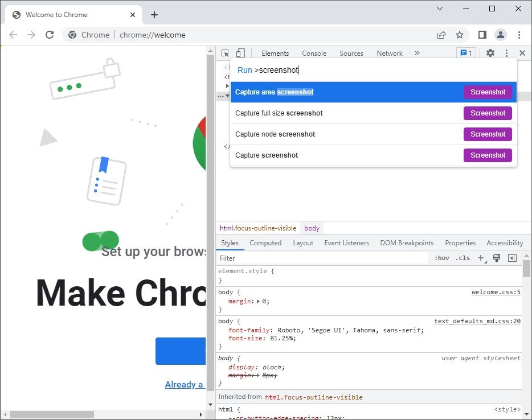The width and height of the screenshot is (532, 420).
Task: Open the Chrome profile avatar
Action: tap(501, 35)
